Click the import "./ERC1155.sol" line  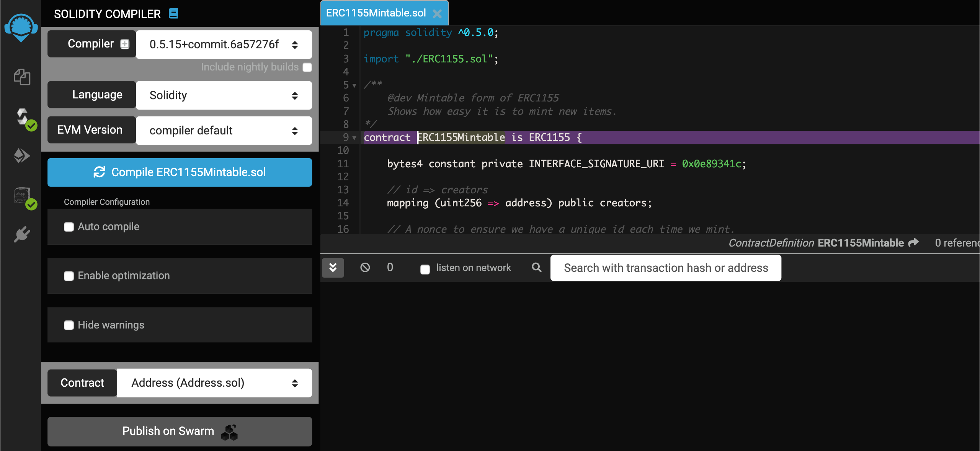click(431, 59)
